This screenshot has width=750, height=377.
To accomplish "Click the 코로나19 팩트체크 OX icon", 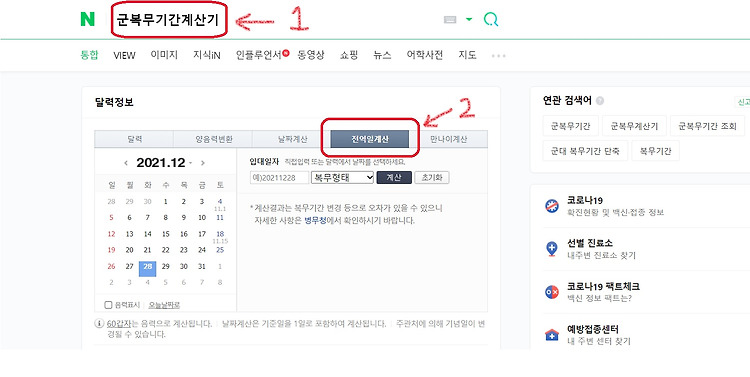I will tap(552, 292).
